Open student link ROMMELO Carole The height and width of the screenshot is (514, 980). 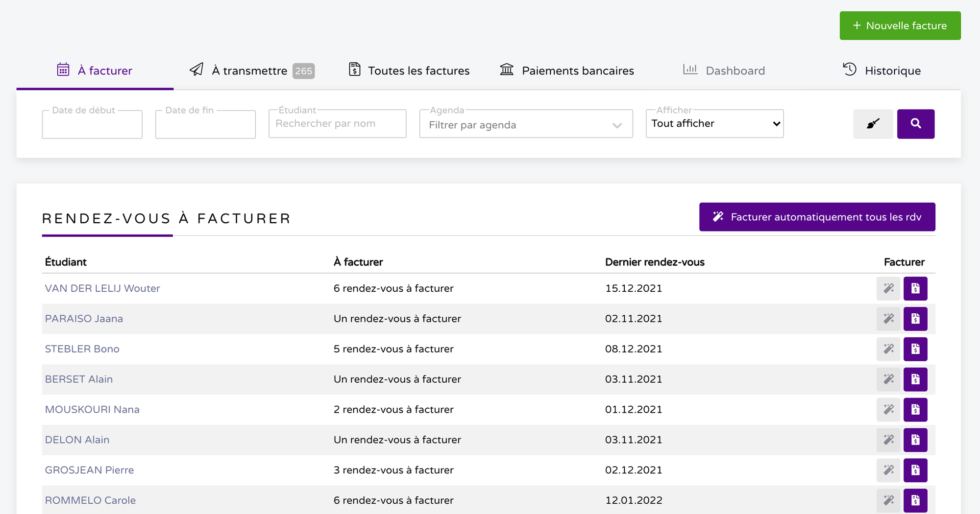[x=90, y=500]
